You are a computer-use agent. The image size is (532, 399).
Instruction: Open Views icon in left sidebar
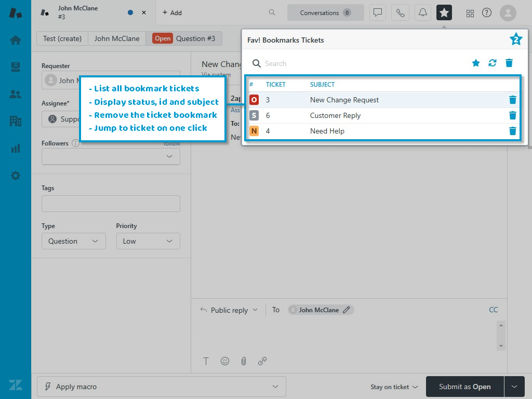pos(16,67)
